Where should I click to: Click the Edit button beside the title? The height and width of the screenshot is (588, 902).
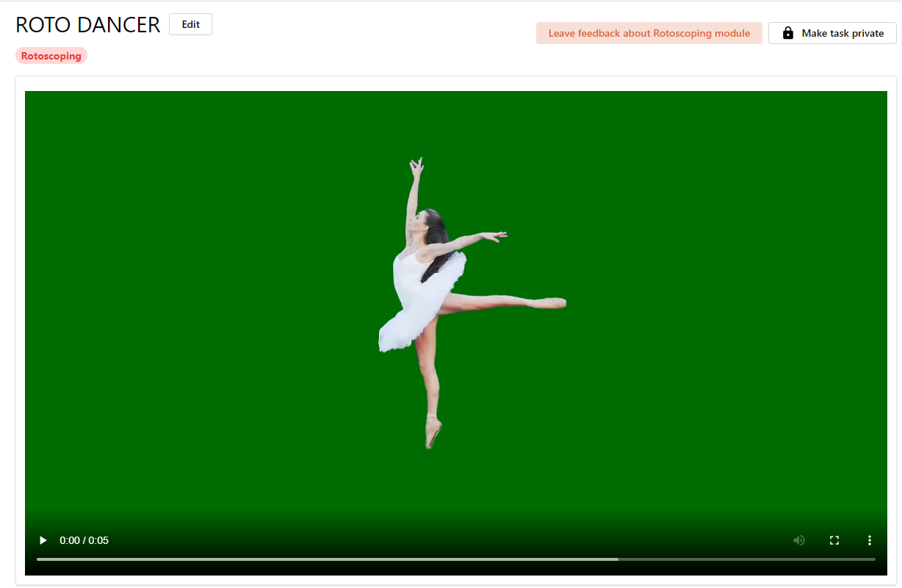[190, 24]
